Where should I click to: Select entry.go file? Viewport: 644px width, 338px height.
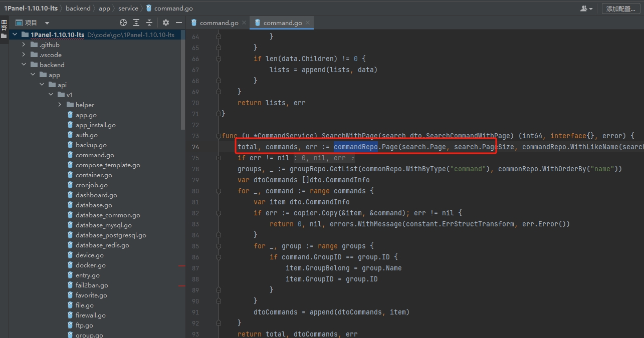[88, 275]
